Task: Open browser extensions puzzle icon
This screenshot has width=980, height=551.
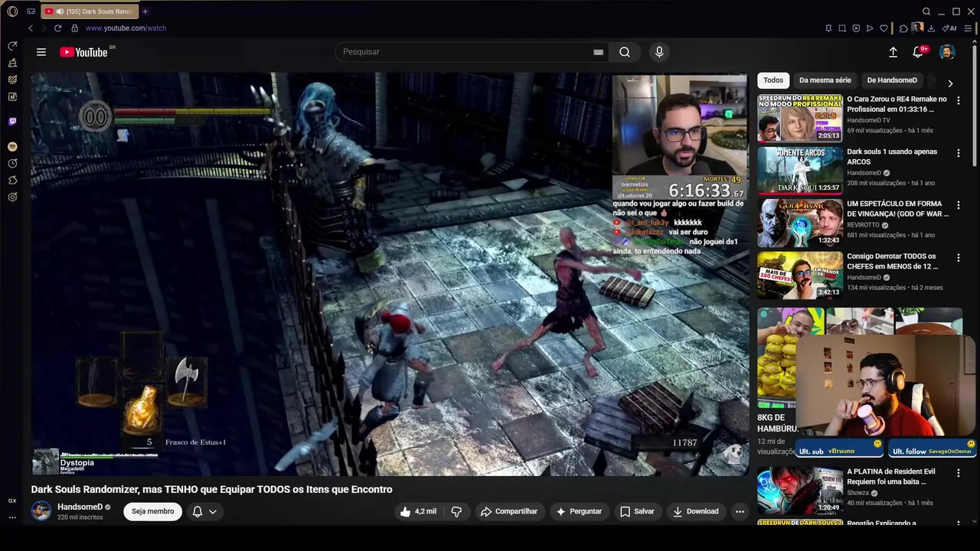Action: pos(903,28)
